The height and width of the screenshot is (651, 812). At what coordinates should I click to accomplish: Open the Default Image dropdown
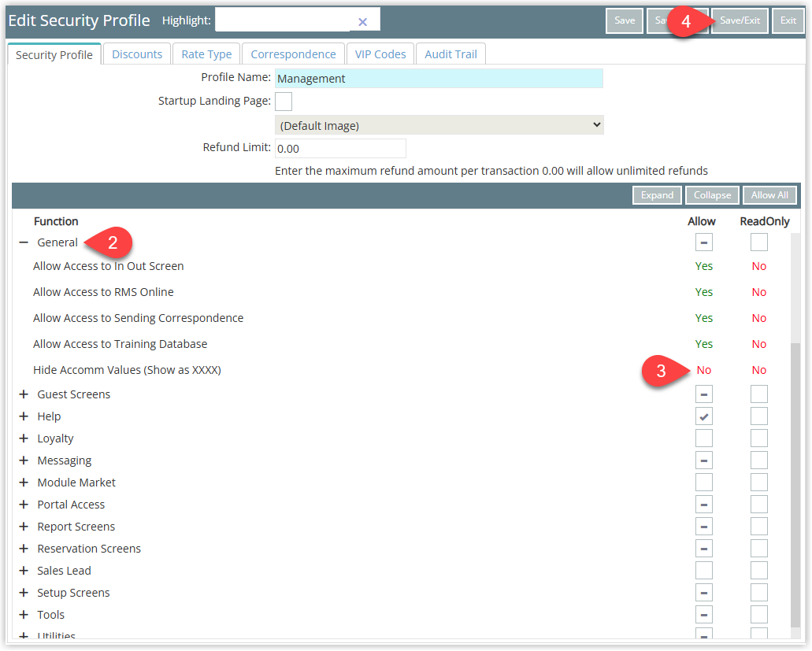[x=439, y=125]
